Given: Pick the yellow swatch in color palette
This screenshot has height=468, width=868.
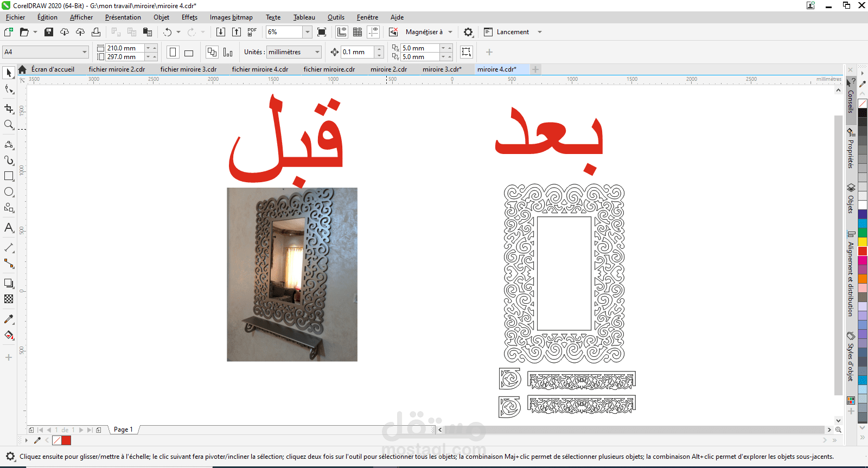Looking at the screenshot, I should 862,242.
